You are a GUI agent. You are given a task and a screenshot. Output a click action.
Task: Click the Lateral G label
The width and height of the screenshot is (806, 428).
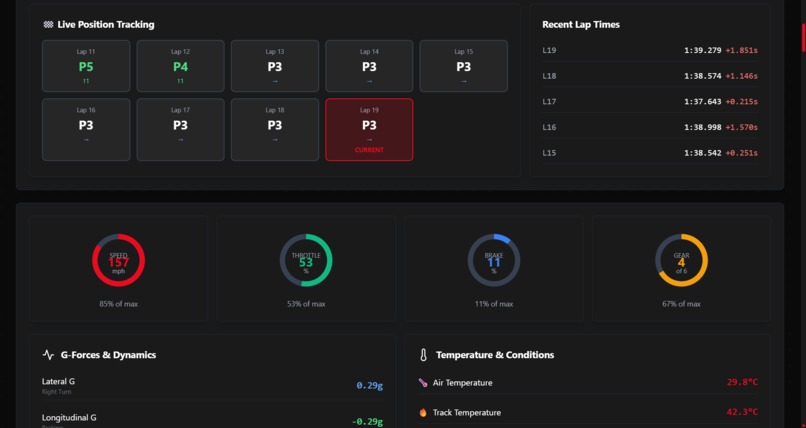[x=58, y=381]
